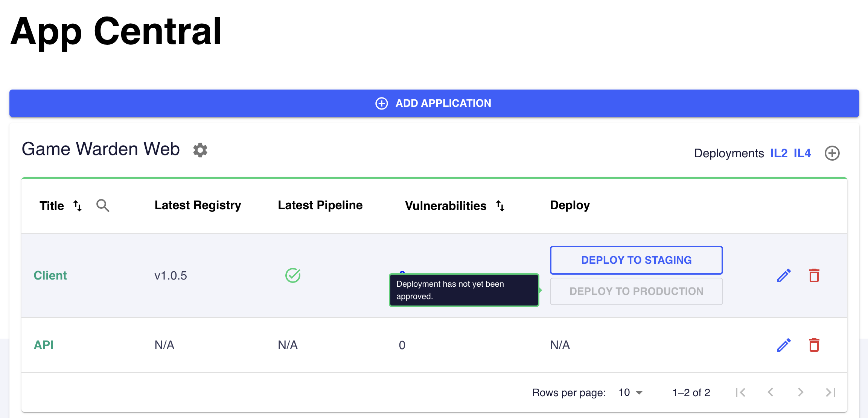Go to the previous page
Screen dimensions: 868x418
(x=771, y=392)
